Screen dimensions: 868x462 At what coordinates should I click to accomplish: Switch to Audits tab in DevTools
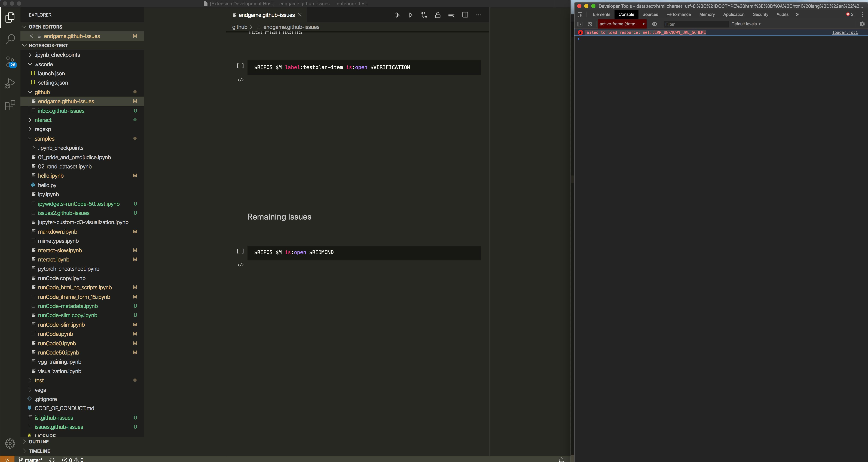coord(782,14)
